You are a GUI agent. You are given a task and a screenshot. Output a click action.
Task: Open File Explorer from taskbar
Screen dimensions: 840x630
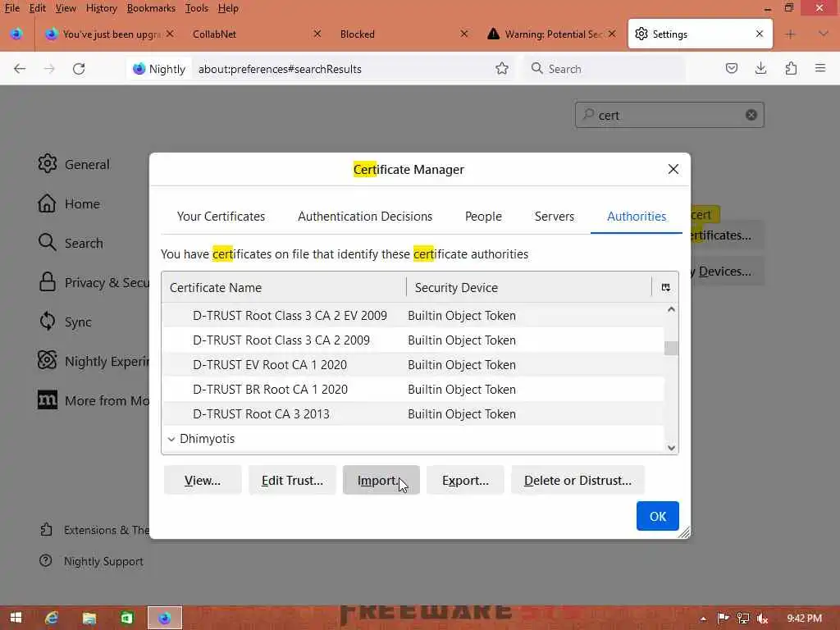pos(89,619)
